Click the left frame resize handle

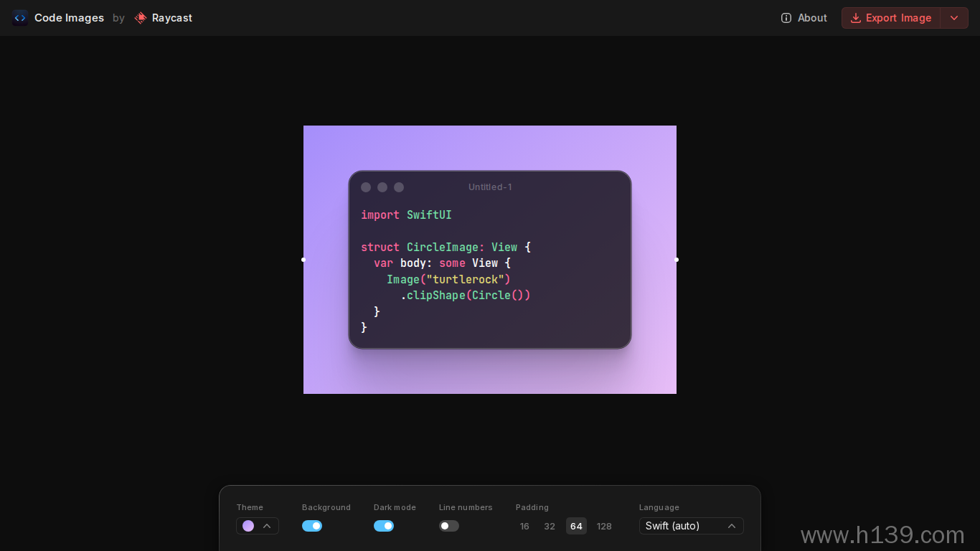pos(303,260)
